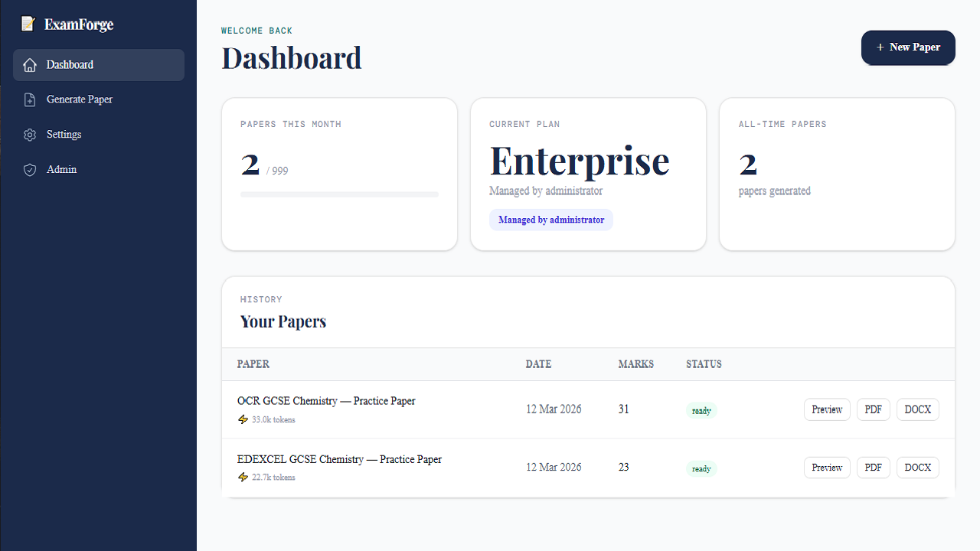Click the lightning bolt beside 22.7k tokens
The height and width of the screenshot is (551, 980).
(243, 478)
